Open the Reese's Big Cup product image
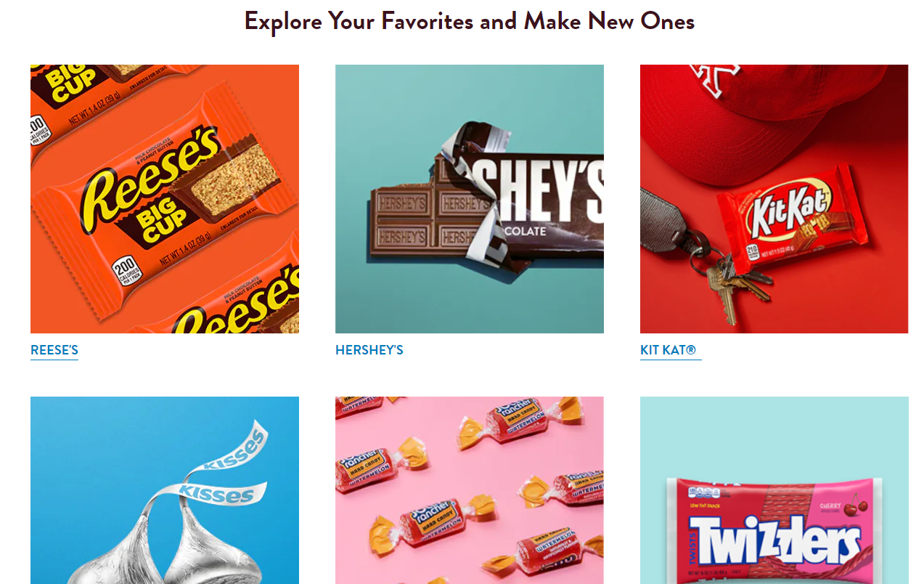The height and width of the screenshot is (584, 924). pyautogui.click(x=165, y=199)
